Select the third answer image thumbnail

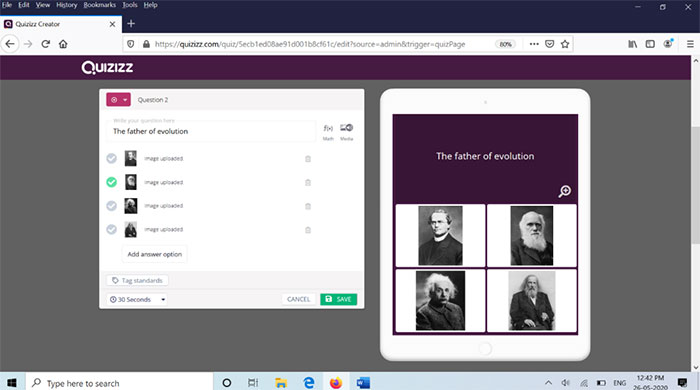point(130,206)
